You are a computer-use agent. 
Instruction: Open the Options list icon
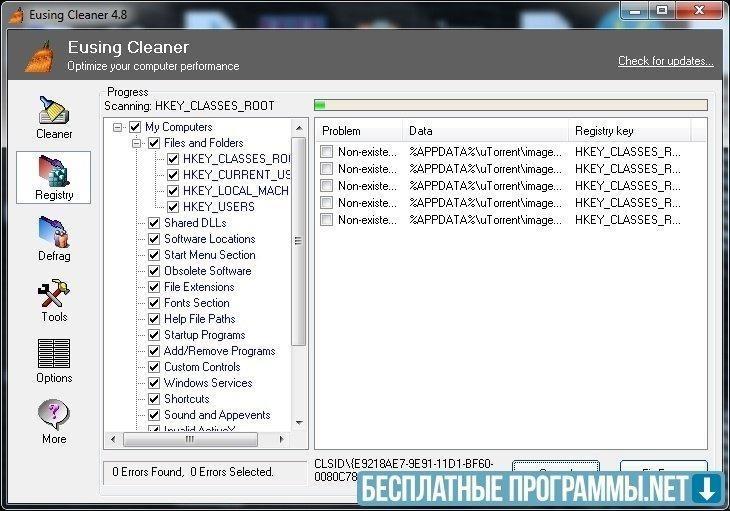[54, 354]
